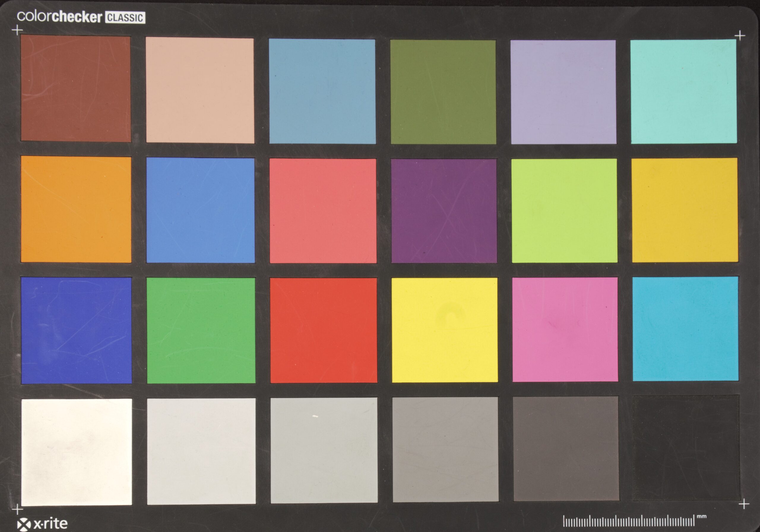Click the millimeter ruler scale
760x532 pixels.
tap(628, 521)
